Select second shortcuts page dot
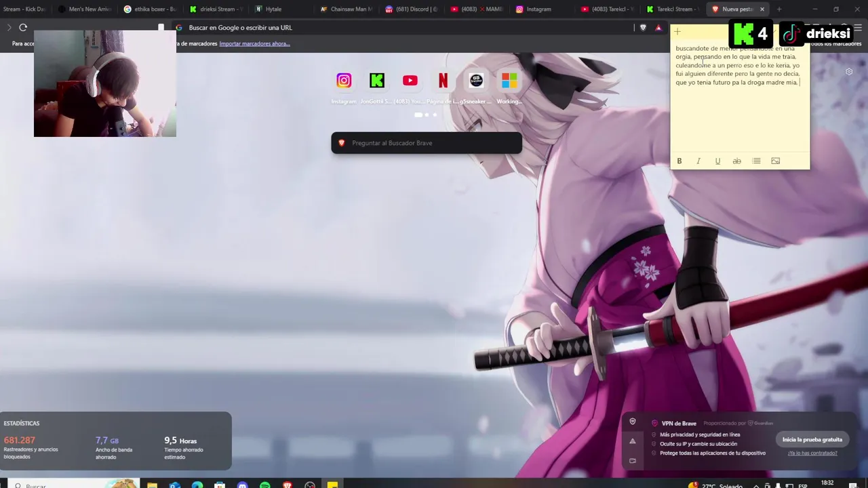 click(427, 115)
